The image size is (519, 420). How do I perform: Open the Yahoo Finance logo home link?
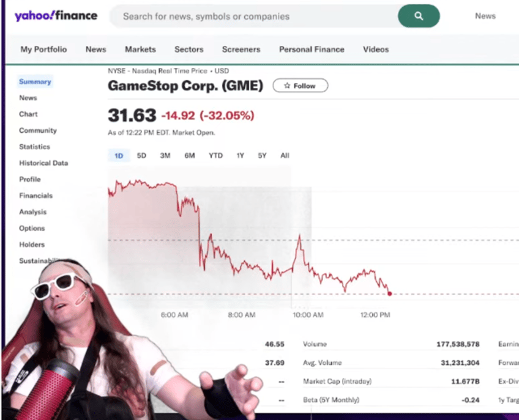(56, 16)
